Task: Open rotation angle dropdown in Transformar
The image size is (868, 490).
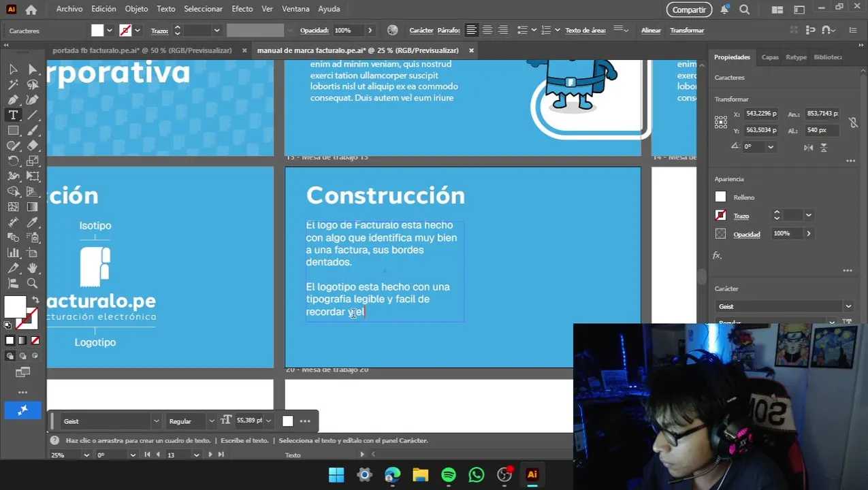Action: (x=771, y=146)
